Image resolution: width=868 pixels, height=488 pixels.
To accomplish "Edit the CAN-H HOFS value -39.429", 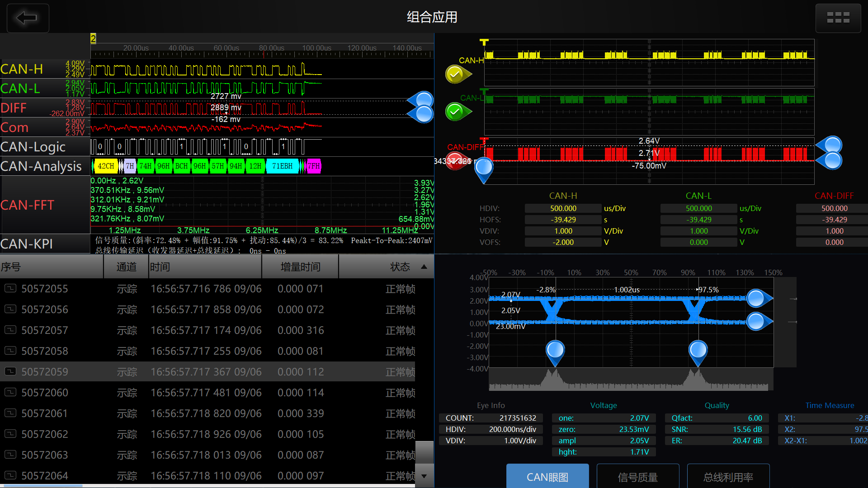I will 563,220.
